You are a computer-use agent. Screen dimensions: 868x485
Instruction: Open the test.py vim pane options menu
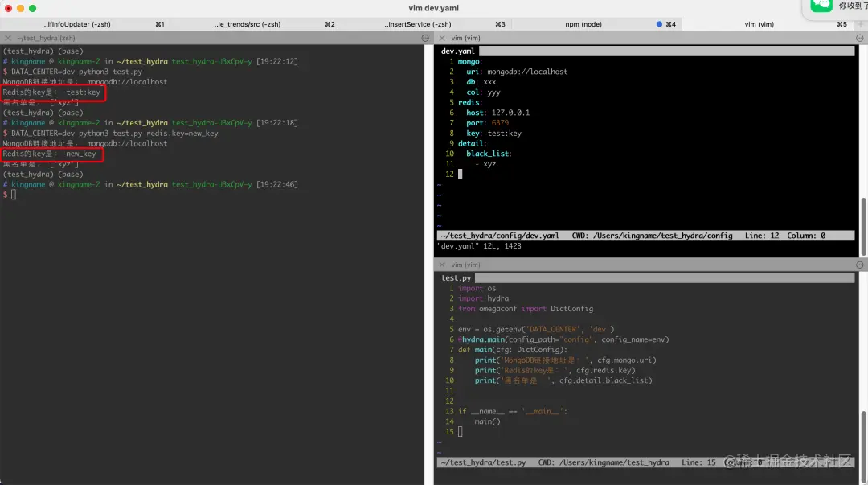860,265
